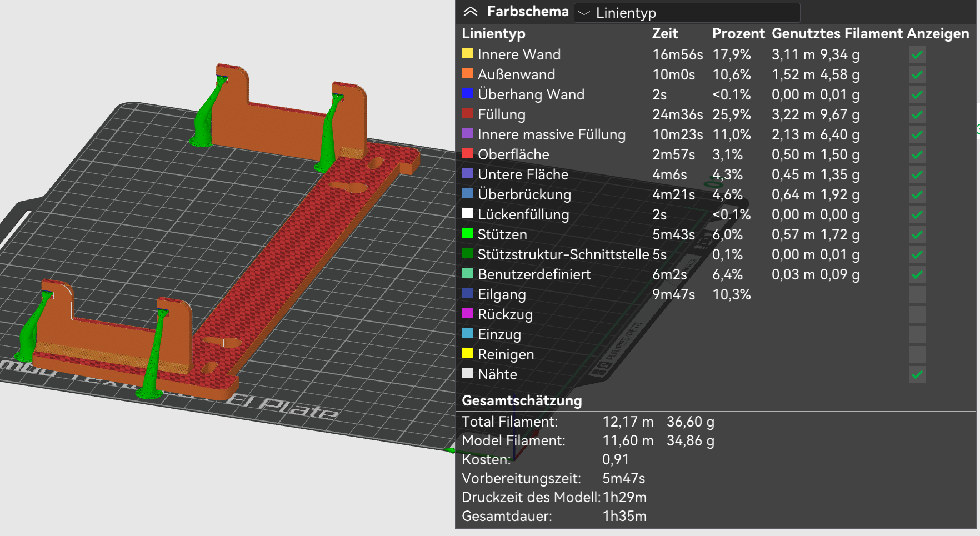
Task: Click the Zeit column header
Action: pos(664,33)
